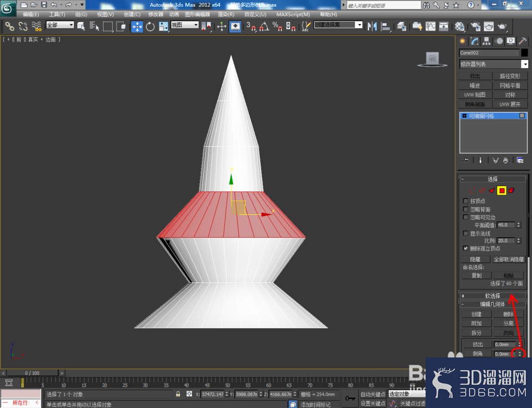Toggle the set key mode key icon
This screenshot has width=532, height=408.
point(350,398)
